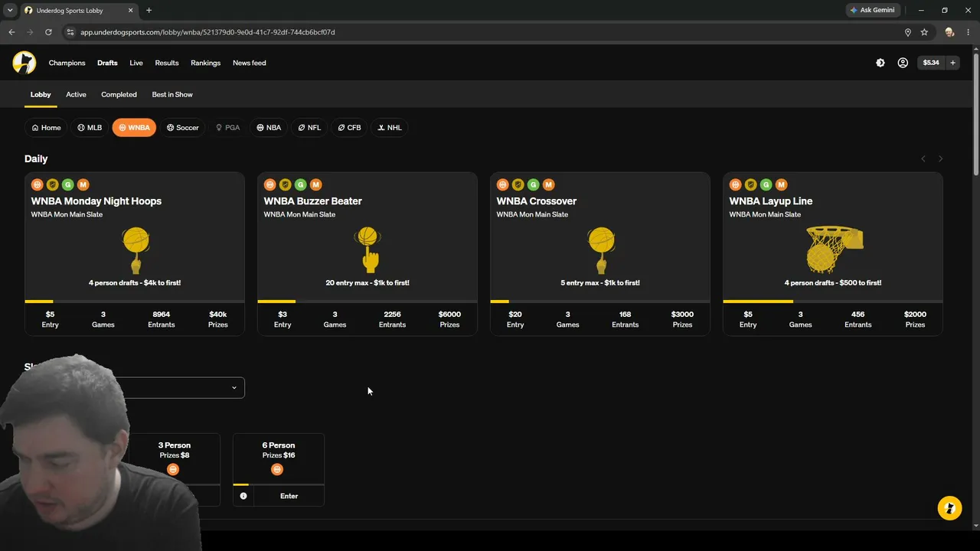The height and width of the screenshot is (551, 980).
Task: Expand the browser tab search dropdown
Action: click(x=10, y=11)
